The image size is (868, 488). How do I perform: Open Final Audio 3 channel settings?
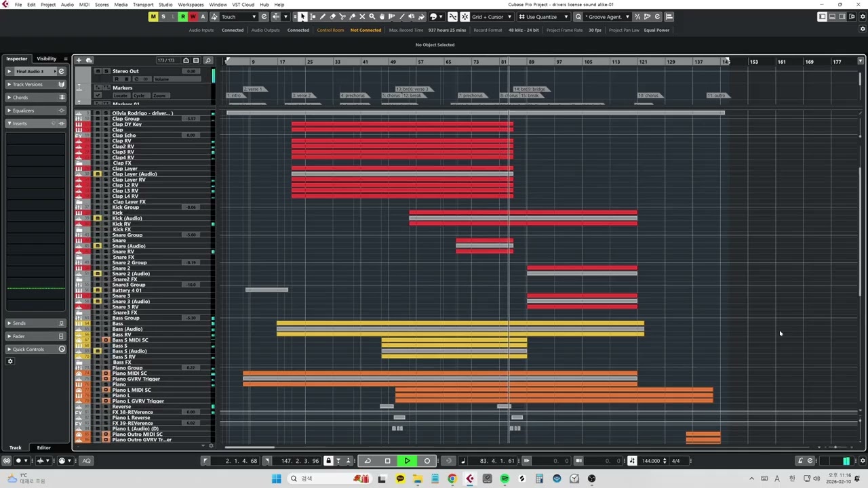(61, 71)
